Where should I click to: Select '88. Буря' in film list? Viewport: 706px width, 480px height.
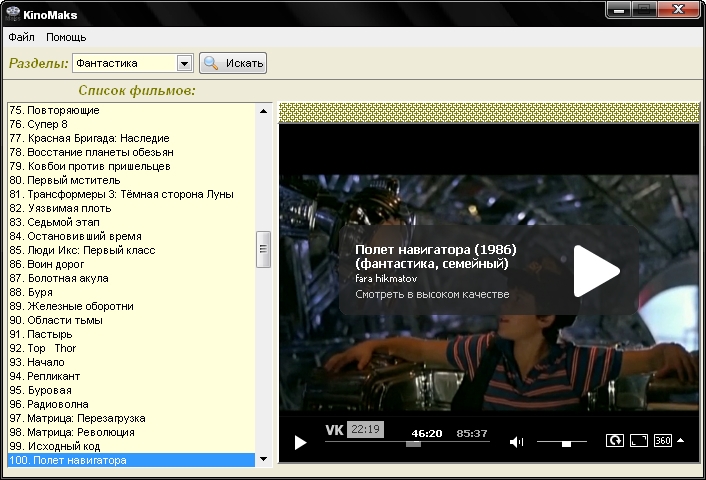coord(131,292)
